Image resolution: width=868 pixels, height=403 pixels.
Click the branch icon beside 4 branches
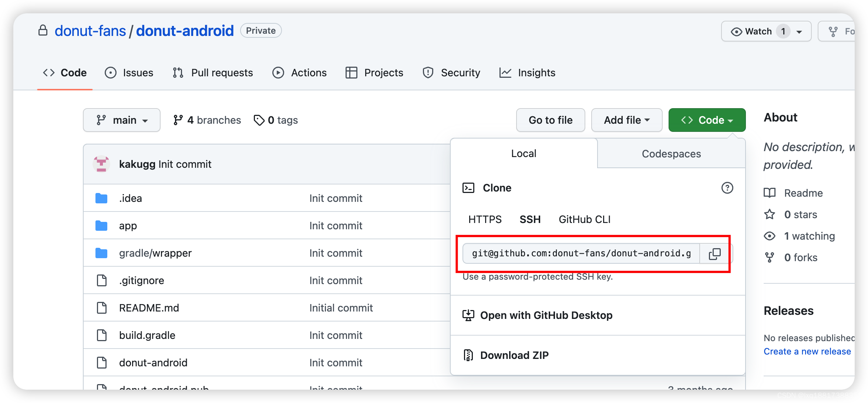[x=178, y=120]
